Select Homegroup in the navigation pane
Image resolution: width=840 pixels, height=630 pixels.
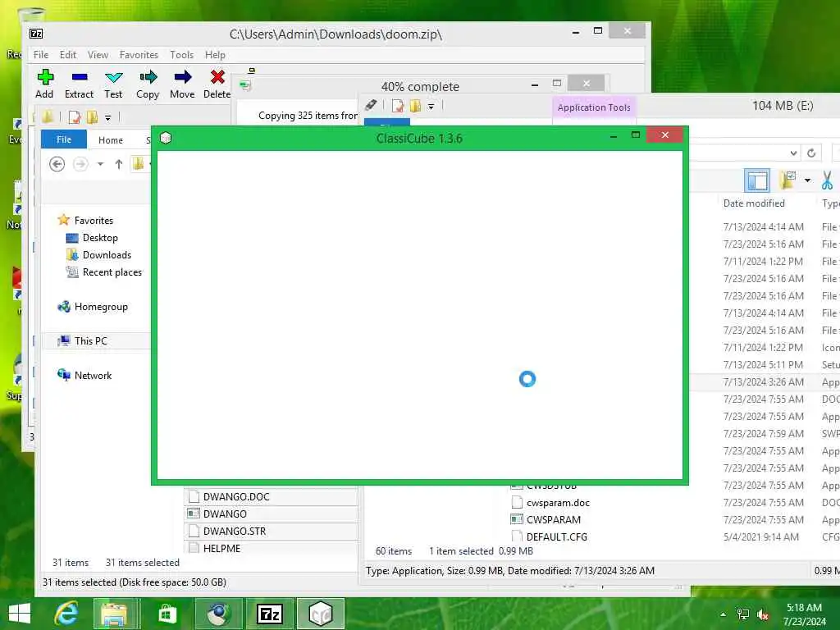(93, 307)
